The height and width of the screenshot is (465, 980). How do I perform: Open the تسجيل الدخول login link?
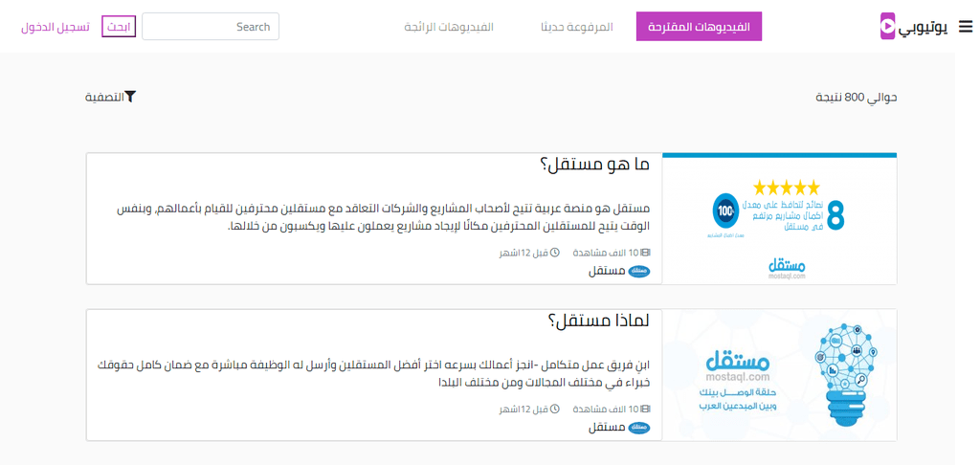(55, 27)
